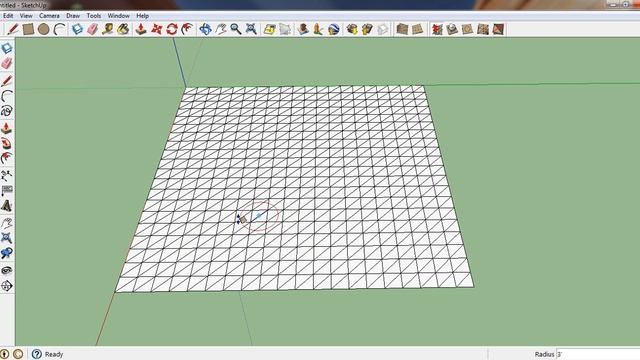Select the Smoove sandbox tool

tap(437, 29)
